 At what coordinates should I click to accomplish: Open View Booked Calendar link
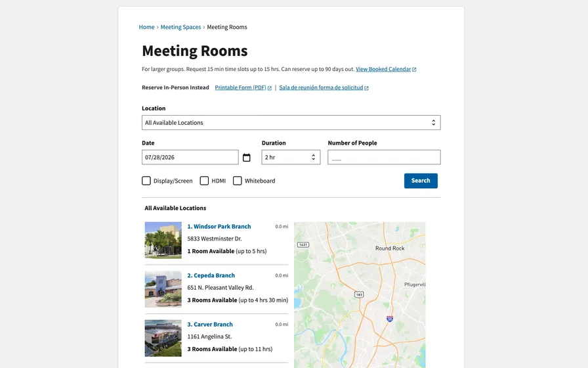[383, 69]
